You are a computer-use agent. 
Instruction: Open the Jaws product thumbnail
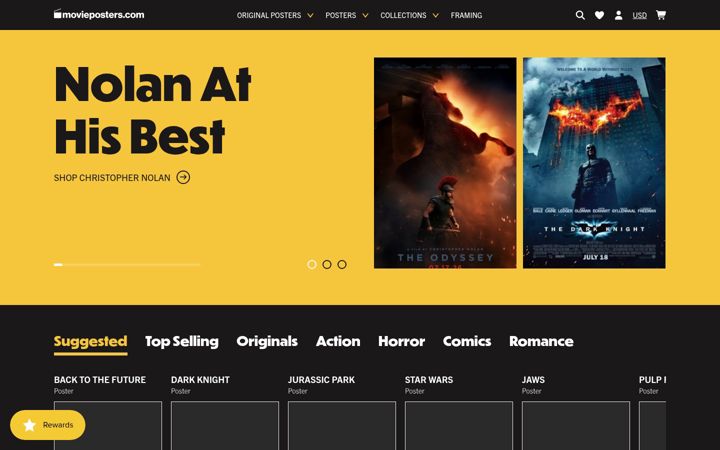coord(576,426)
